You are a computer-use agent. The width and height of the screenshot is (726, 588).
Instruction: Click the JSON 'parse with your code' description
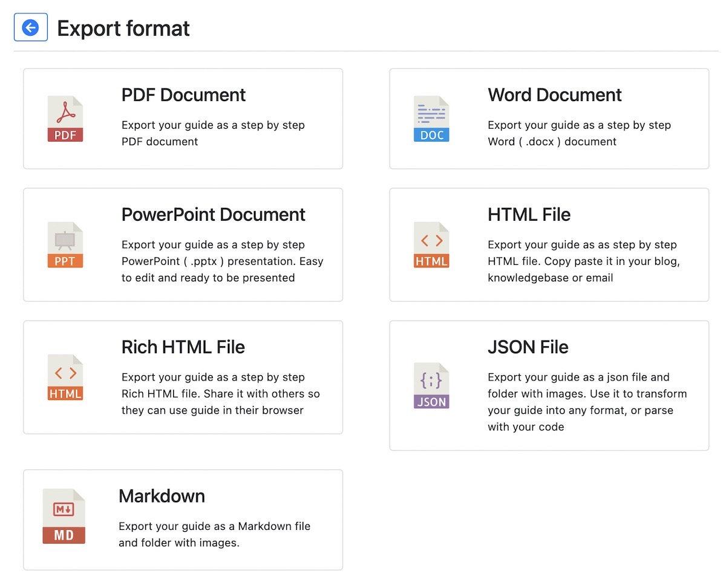coord(587,402)
